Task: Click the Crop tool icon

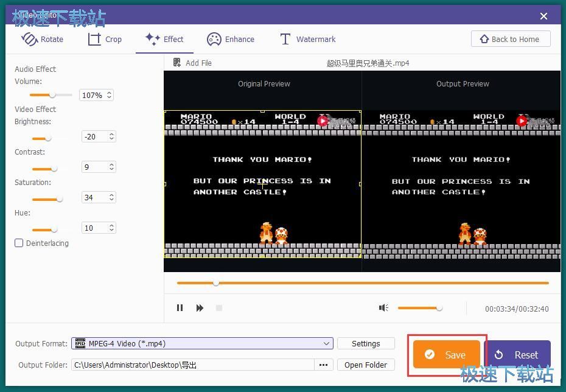Action: click(x=94, y=39)
